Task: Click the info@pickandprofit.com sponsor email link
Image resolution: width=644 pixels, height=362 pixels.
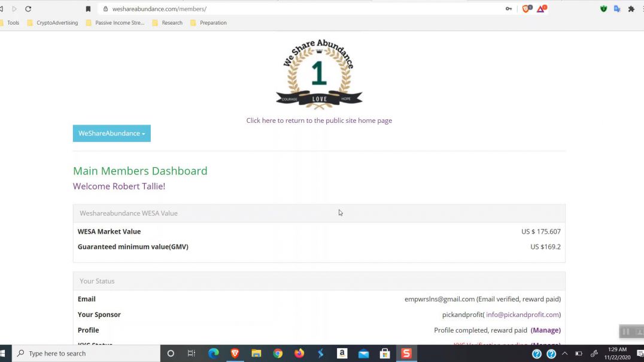Action: click(523, 315)
